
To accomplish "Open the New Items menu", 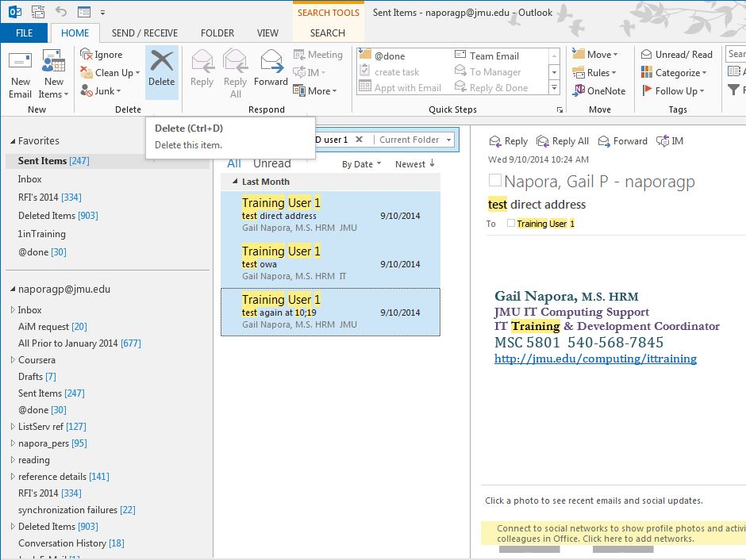I will [53, 74].
